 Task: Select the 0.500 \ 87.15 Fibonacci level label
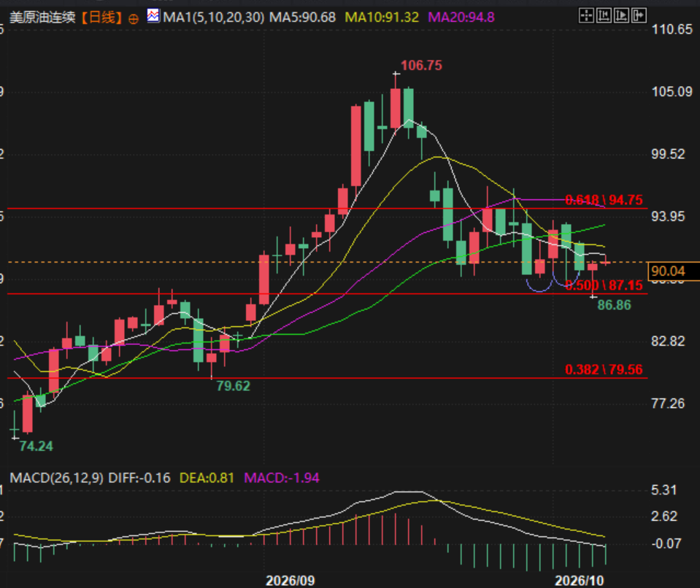click(x=604, y=285)
